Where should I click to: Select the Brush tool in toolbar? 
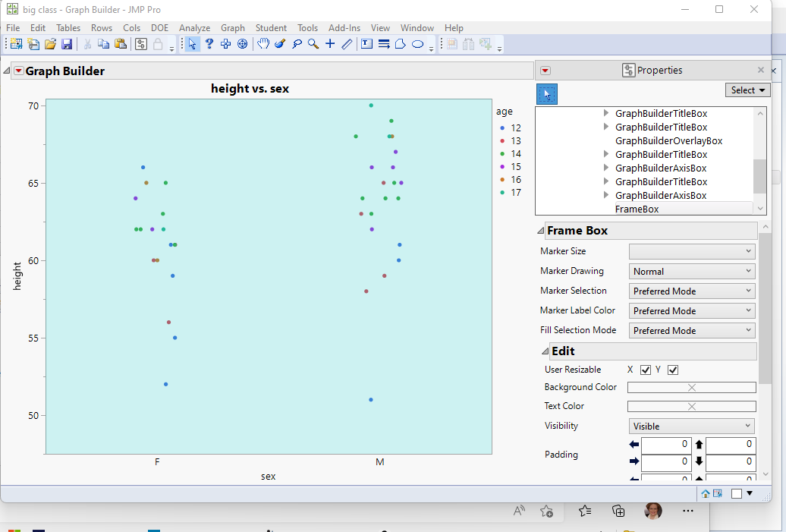tap(280, 44)
